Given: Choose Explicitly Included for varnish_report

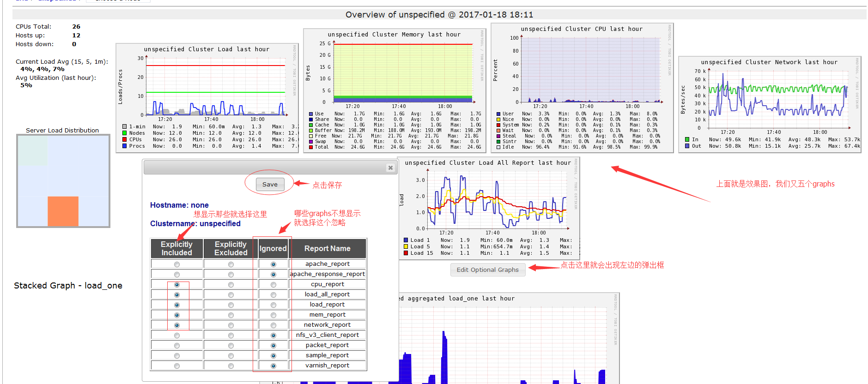Looking at the screenshot, I should (x=177, y=366).
